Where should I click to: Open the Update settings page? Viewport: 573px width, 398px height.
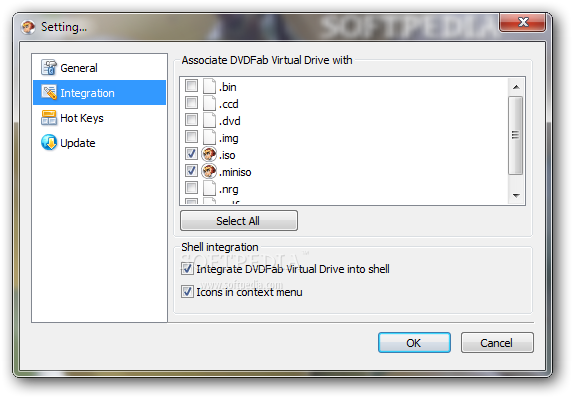[x=99, y=143]
